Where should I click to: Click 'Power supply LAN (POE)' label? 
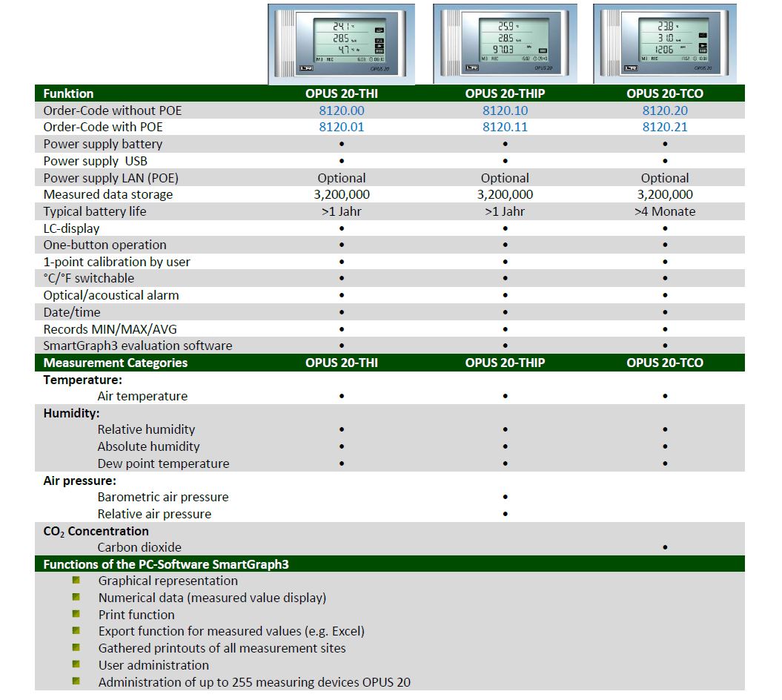110,178
